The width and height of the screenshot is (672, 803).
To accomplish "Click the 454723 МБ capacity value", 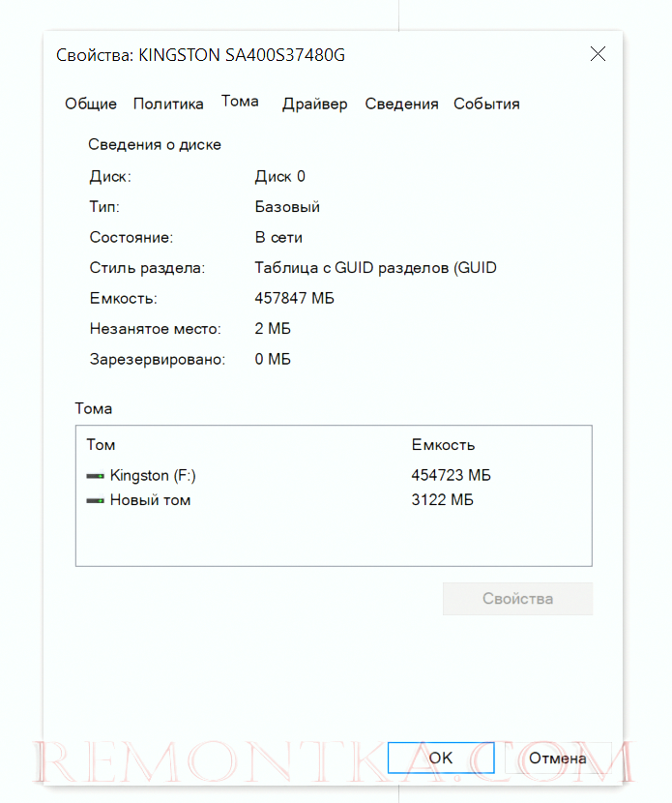I will point(451,475).
